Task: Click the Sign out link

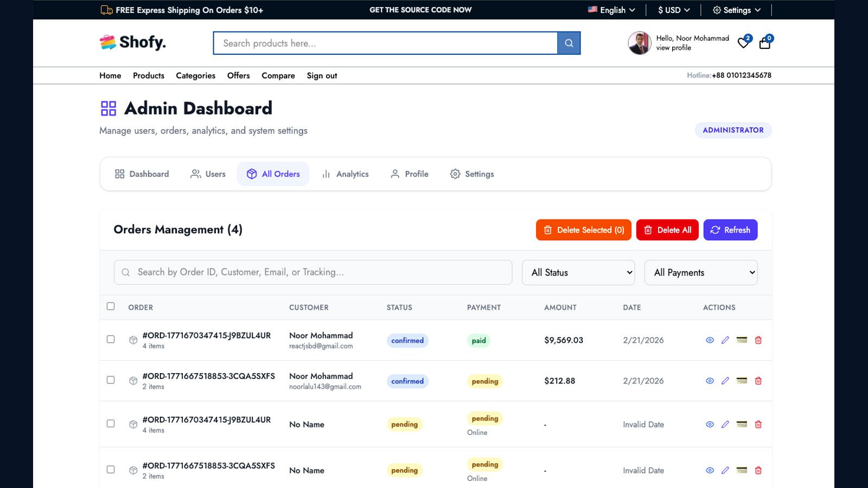Action: 322,75
